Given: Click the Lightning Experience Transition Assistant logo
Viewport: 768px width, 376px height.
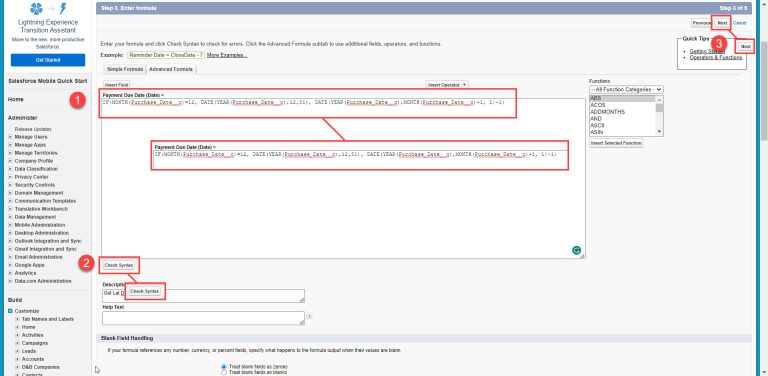Looking at the screenshot, I should 48,8.
